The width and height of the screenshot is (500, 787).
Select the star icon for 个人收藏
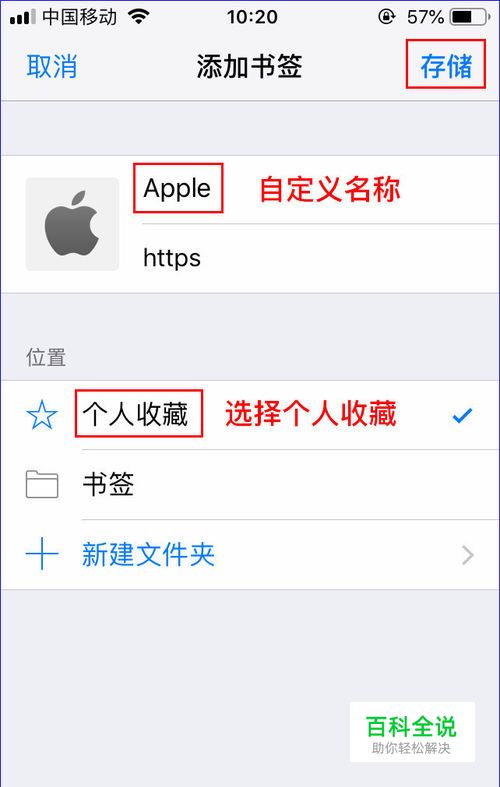pyautogui.click(x=42, y=416)
